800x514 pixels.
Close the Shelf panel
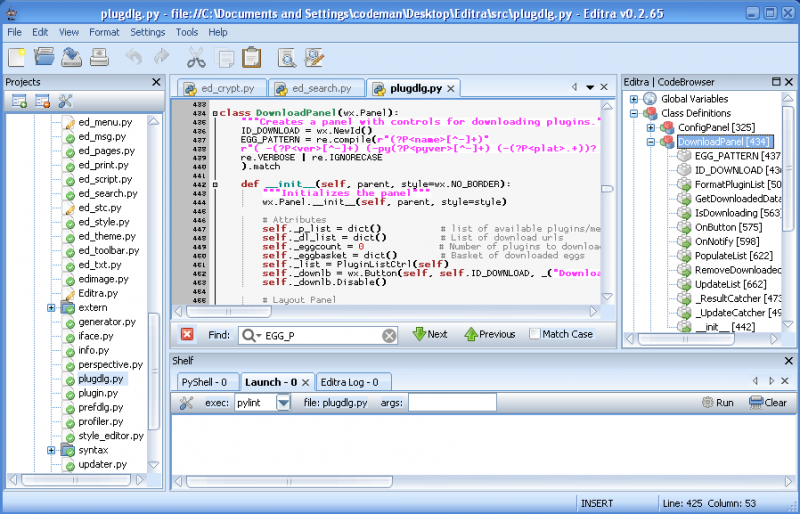tap(788, 361)
